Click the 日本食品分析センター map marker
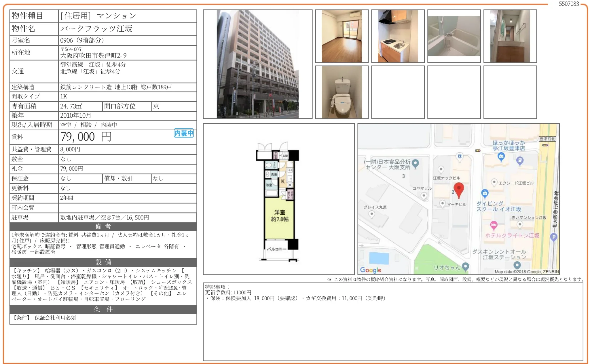Image resolution: width=592 pixels, height=364 pixels. pos(415,163)
